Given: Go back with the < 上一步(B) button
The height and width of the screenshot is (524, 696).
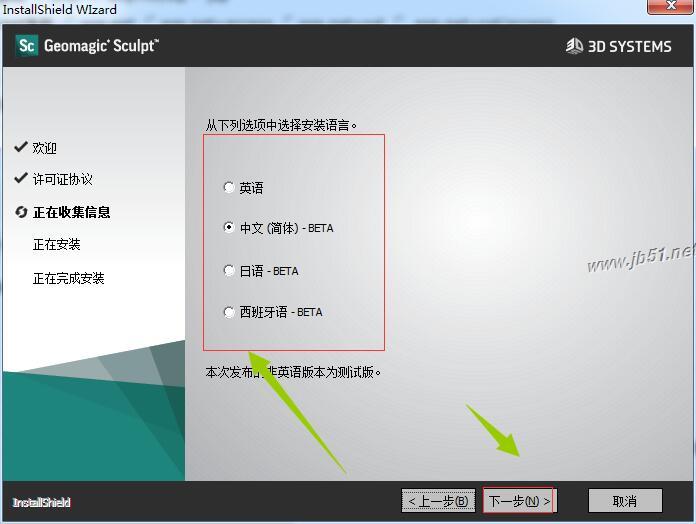Looking at the screenshot, I should (x=438, y=501).
